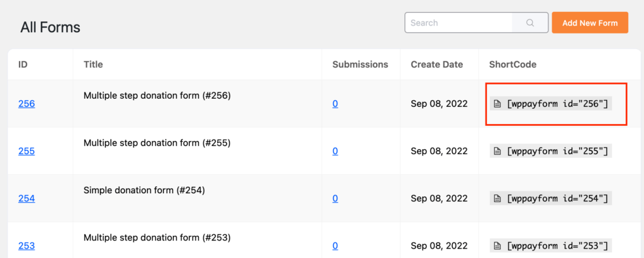Click the Add New Form button

(590, 23)
